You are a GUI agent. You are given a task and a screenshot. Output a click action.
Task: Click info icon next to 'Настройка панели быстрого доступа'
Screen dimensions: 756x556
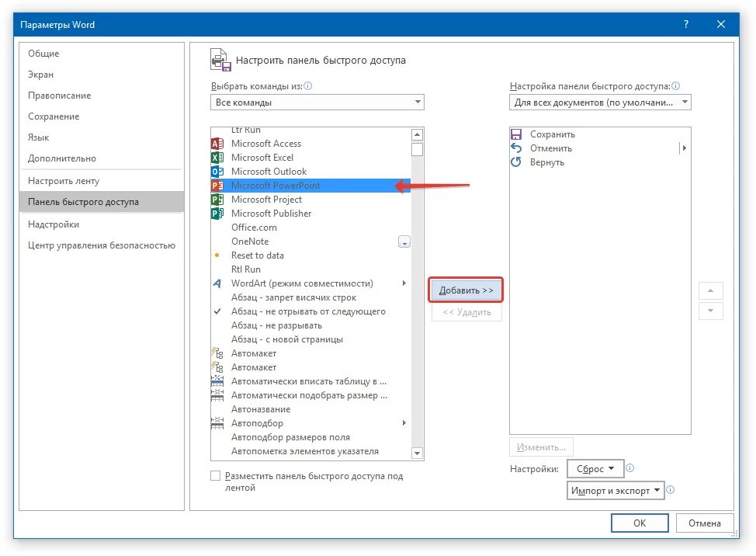tap(675, 86)
